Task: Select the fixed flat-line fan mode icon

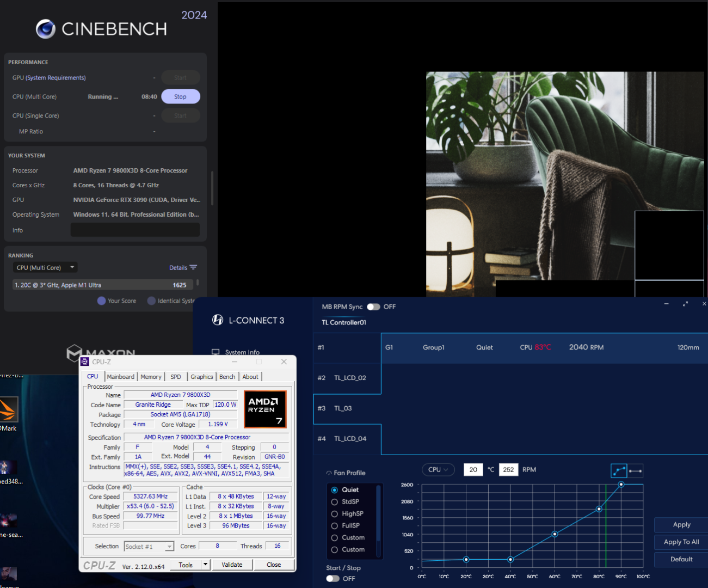Action: (x=635, y=470)
